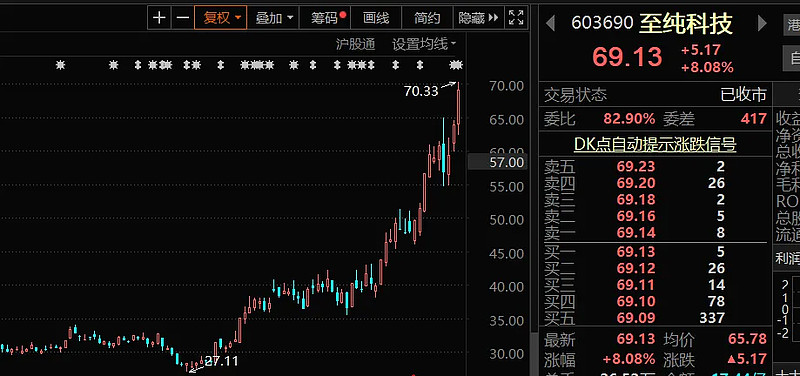Click large current price 69.13

(628, 57)
